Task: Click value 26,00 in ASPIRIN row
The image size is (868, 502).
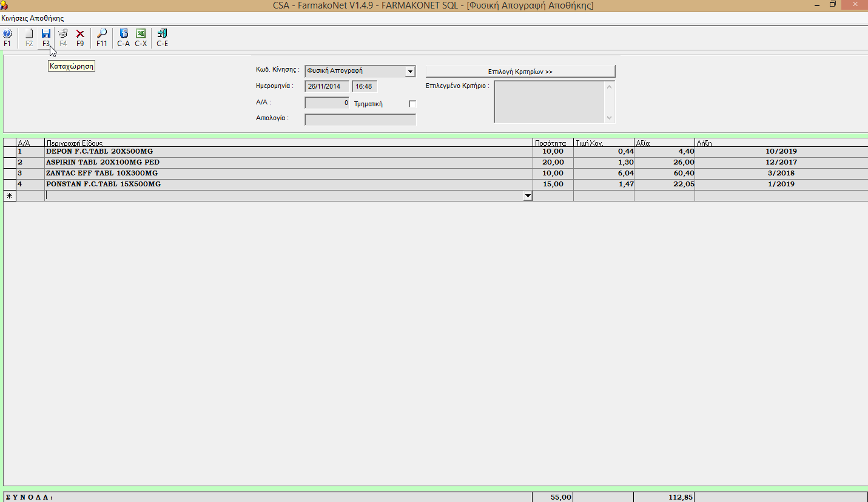Action: [664, 163]
